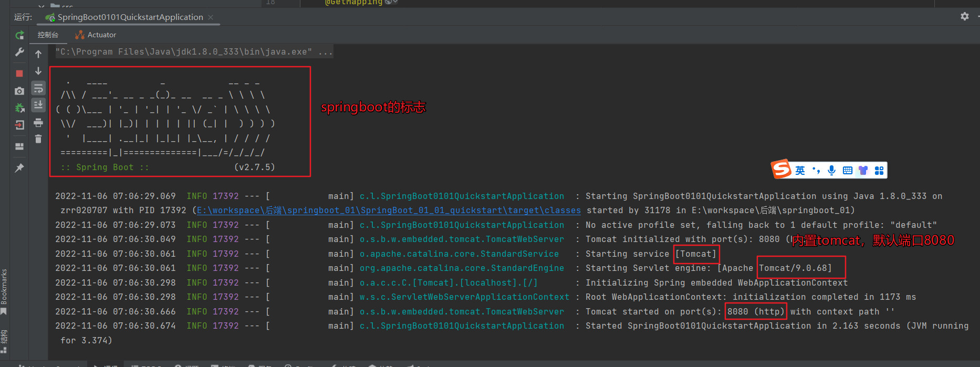The width and height of the screenshot is (980, 367).
Task: Click the java.exe command line text
Action: (194, 51)
